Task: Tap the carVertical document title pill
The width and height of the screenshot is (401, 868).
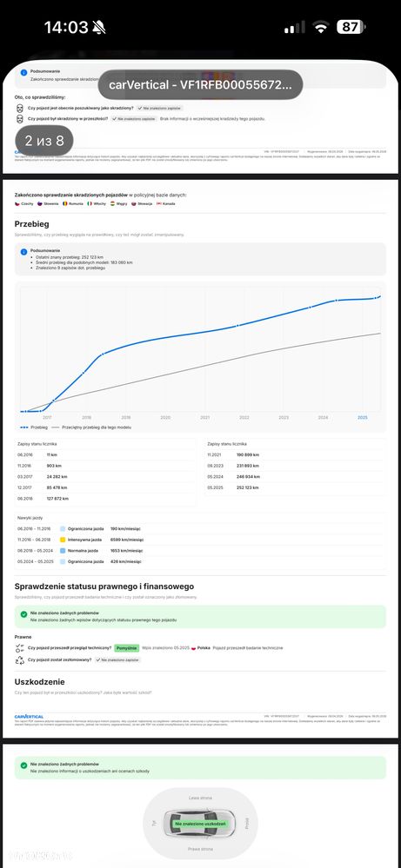Action: click(x=200, y=84)
